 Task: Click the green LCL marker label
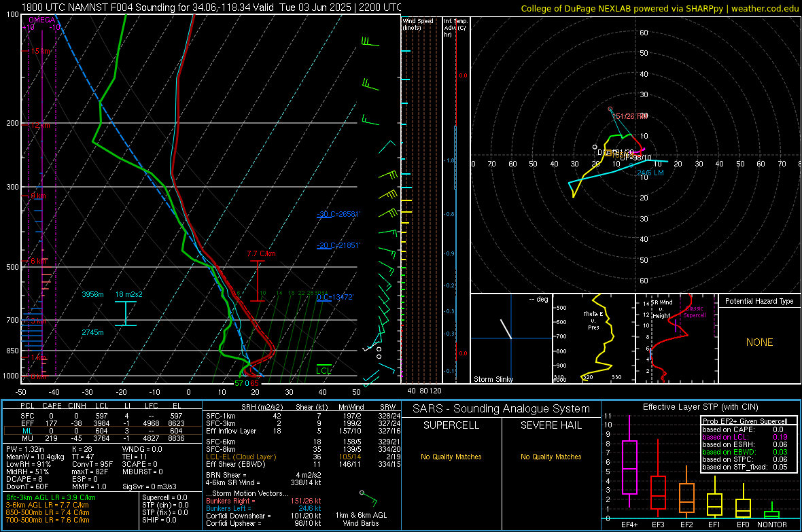coord(324,370)
